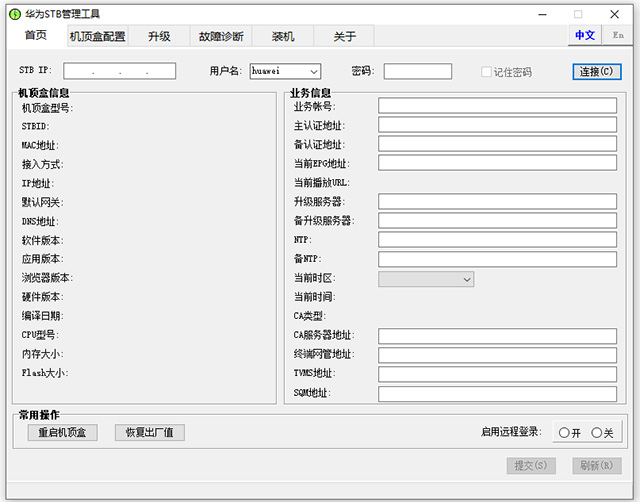Select the 关 remote login radio button
The width and height of the screenshot is (640, 502).
597,433
